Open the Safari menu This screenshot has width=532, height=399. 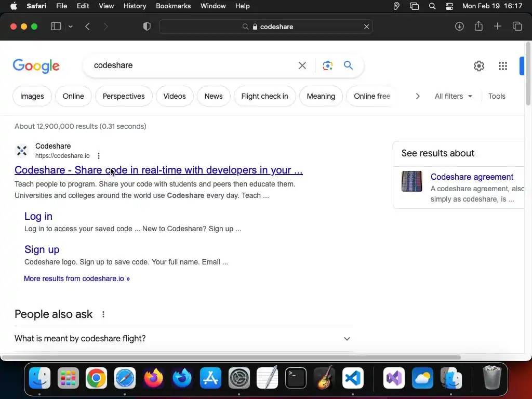pos(36,6)
